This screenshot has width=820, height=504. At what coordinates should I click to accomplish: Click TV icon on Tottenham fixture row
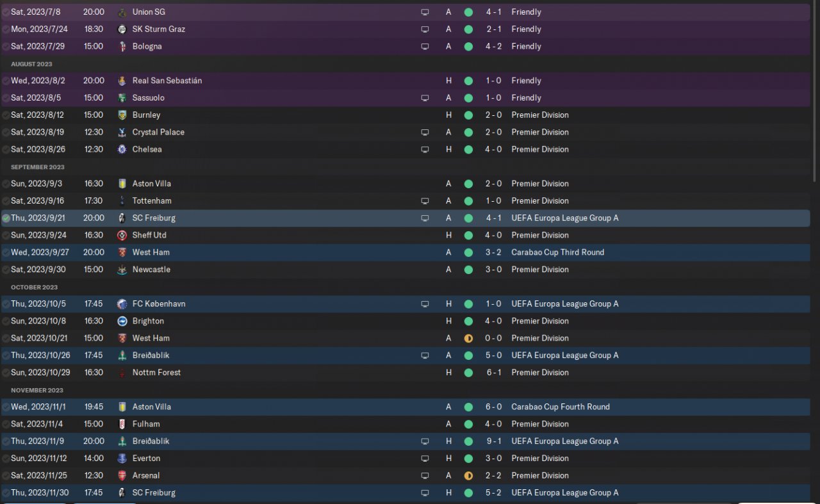[425, 201]
